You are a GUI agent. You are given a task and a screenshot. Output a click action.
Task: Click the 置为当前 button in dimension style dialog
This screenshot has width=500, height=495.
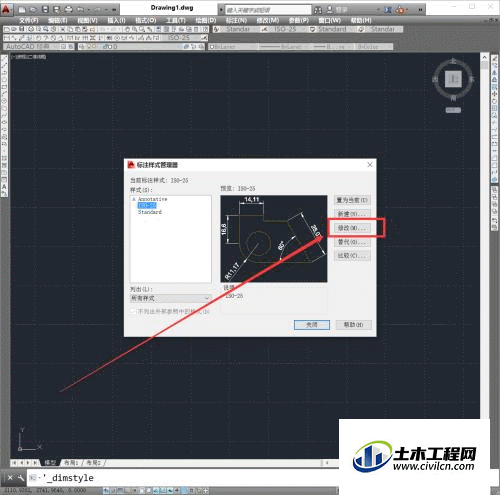click(x=352, y=200)
